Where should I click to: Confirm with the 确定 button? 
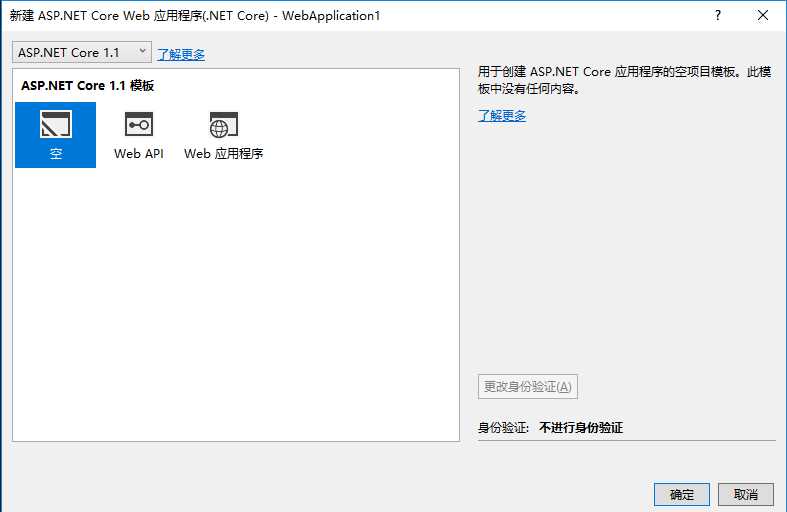[x=682, y=494]
